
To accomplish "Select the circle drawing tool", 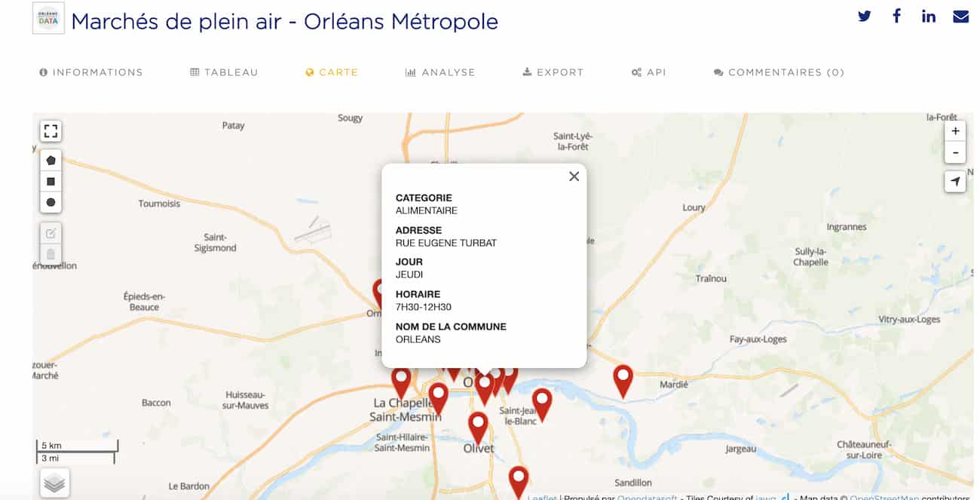I will (51, 202).
